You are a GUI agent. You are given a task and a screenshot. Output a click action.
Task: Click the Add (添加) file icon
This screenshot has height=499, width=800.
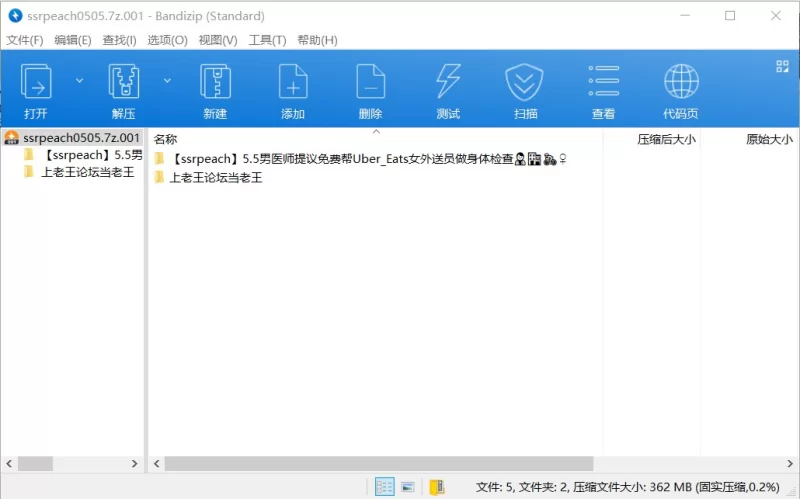[293, 82]
